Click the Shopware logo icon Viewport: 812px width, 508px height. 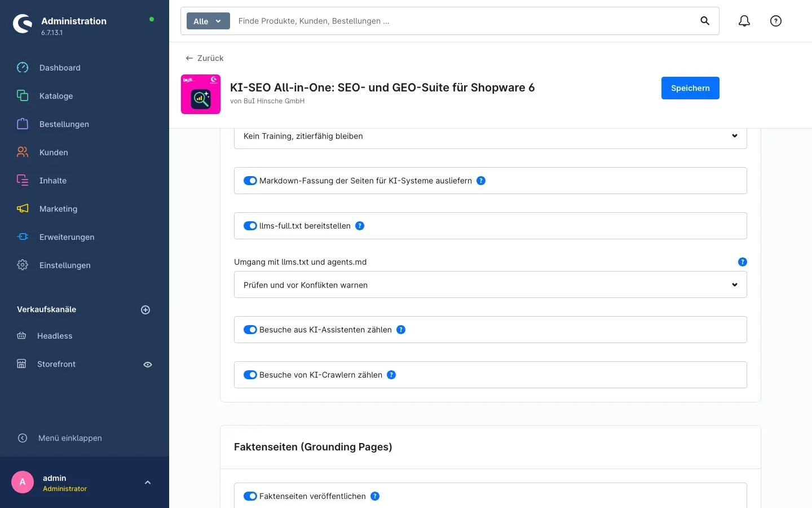point(23,24)
